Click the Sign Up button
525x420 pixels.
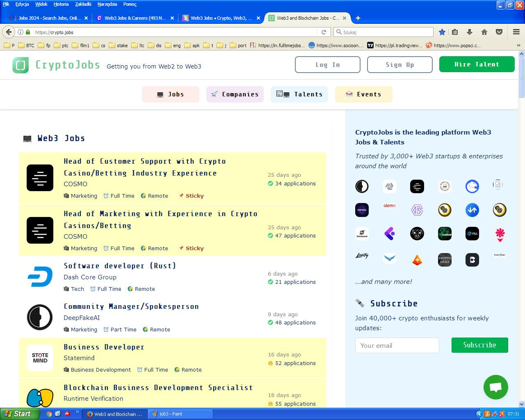399,65
